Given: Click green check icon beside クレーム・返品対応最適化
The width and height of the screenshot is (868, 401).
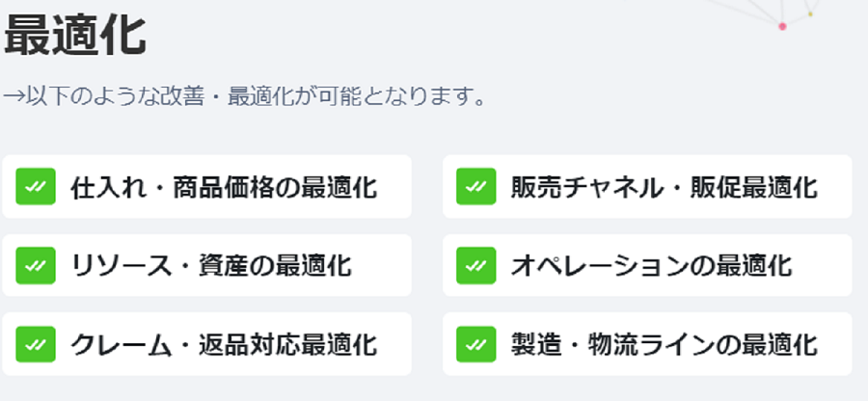Looking at the screenshot, I should click(x=36, y=344).
